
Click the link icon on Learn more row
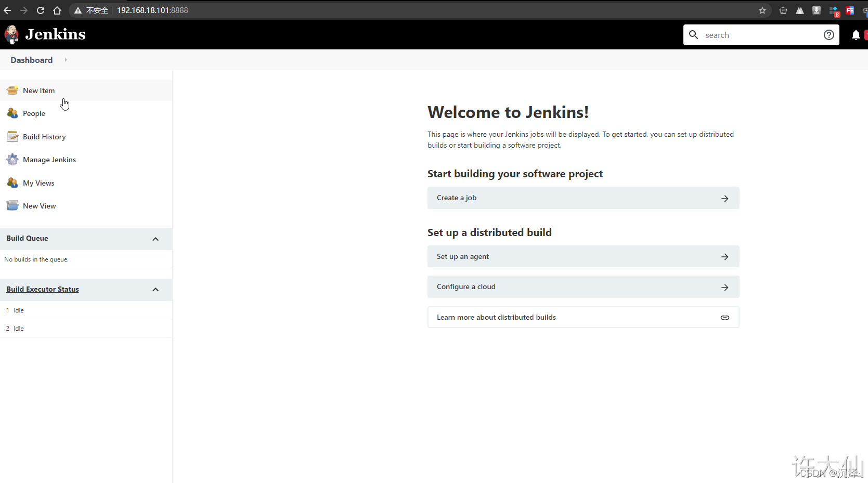724,318
